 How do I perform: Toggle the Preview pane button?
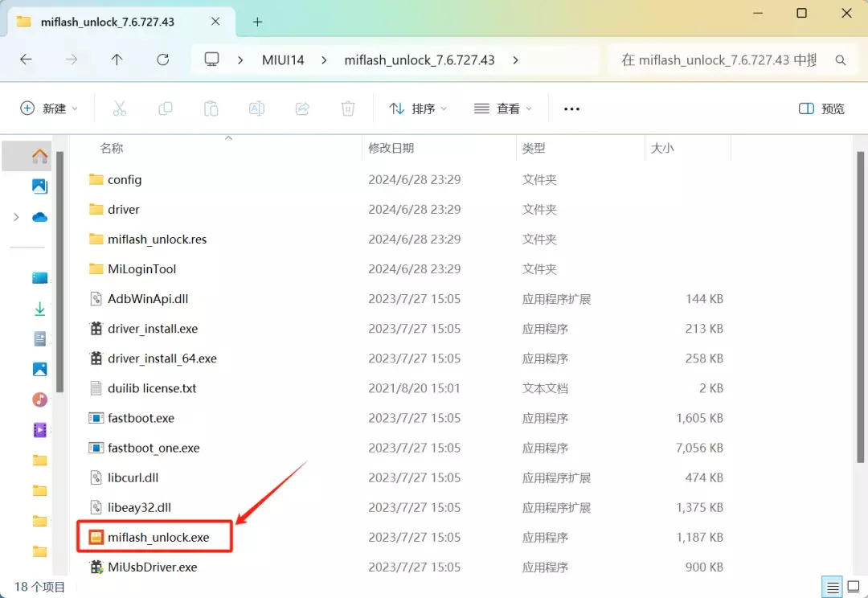(x=821, y=109)
